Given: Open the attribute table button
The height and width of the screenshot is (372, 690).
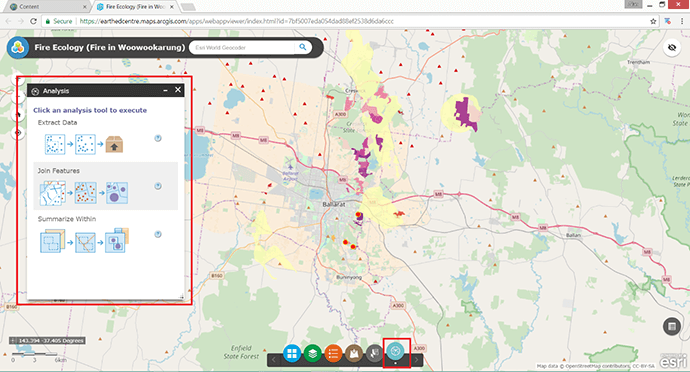Looking at the screenshot, I should [672, 327].
